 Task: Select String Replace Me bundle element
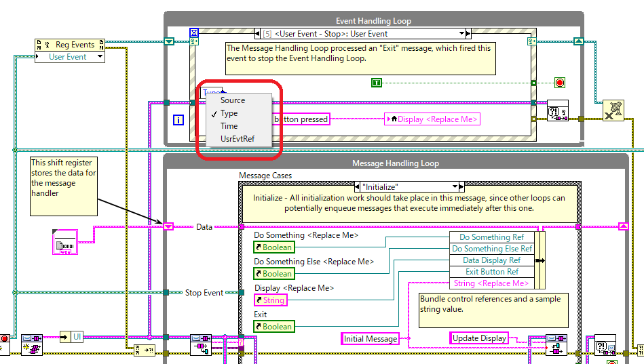pos(491,283)
